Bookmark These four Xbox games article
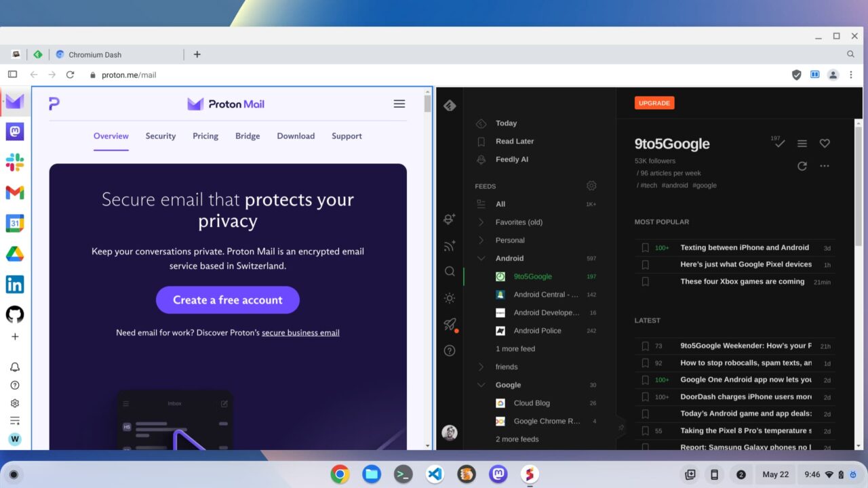This screenshot has height=488, width=868. (x=645, y=282)
